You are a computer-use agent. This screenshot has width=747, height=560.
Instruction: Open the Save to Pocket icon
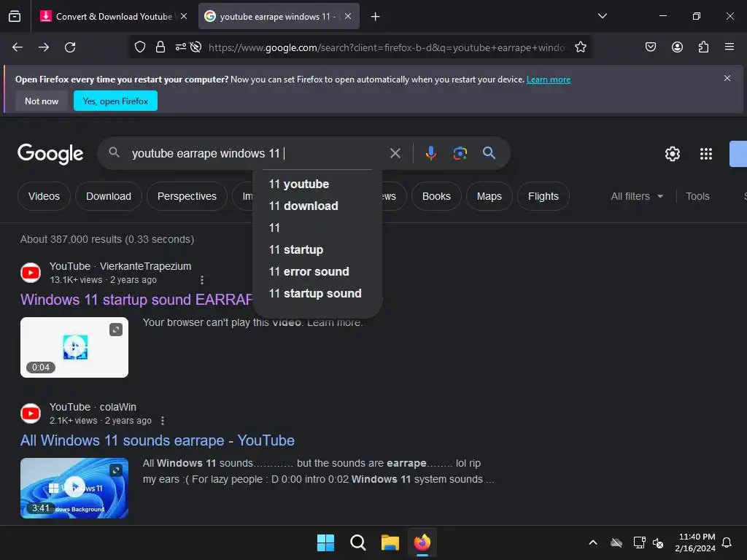(650, 47)
